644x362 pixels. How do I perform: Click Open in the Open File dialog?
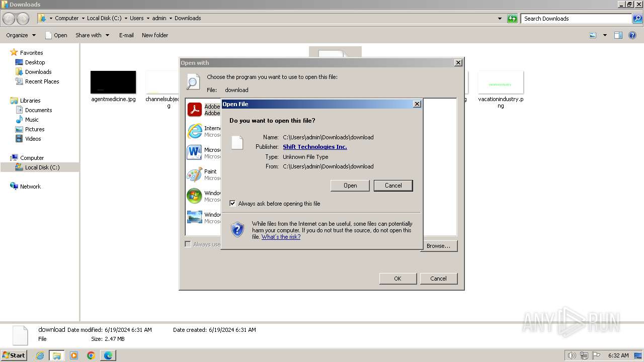coord(350,186)
